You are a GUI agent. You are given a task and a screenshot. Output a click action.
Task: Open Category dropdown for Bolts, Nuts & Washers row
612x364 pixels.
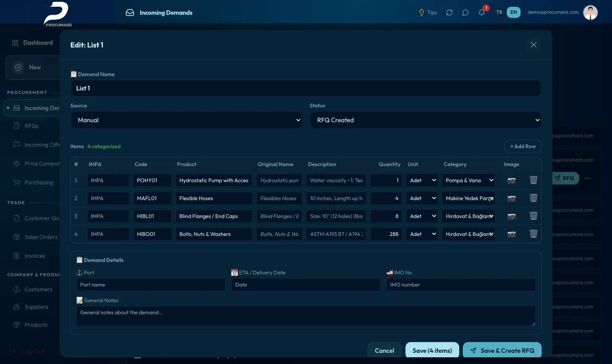(469, 234)
